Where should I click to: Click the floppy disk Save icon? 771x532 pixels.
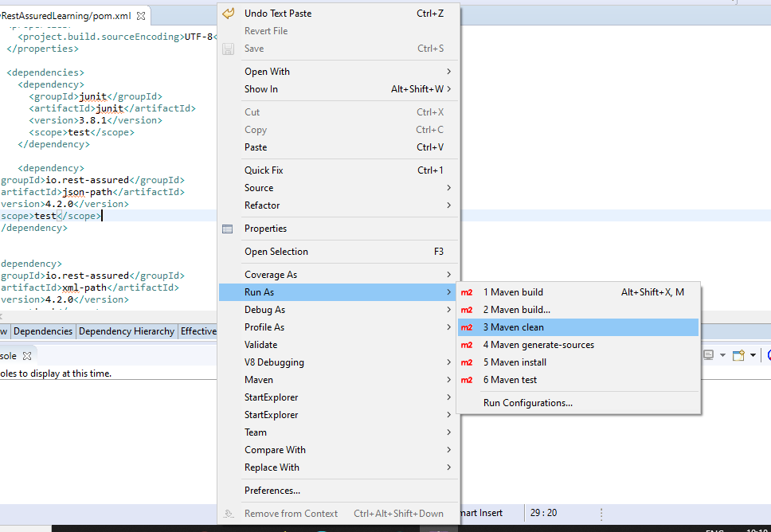click(x=228, y=49)
